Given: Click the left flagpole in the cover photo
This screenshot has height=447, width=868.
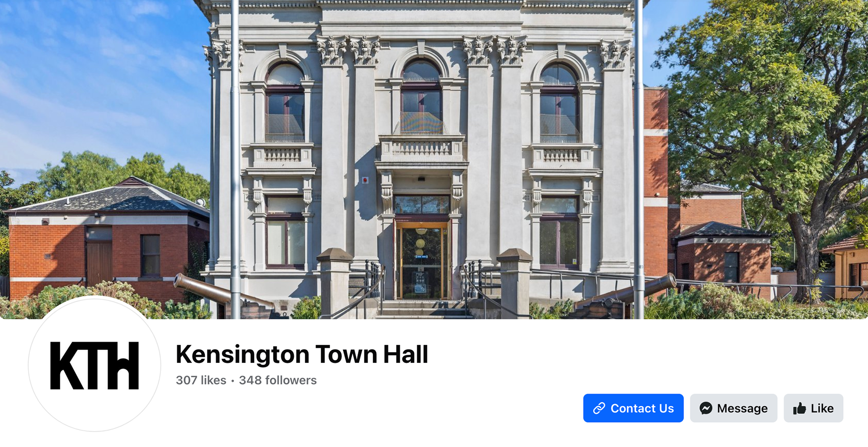Looking at the screenshot, I should [235, 158].
